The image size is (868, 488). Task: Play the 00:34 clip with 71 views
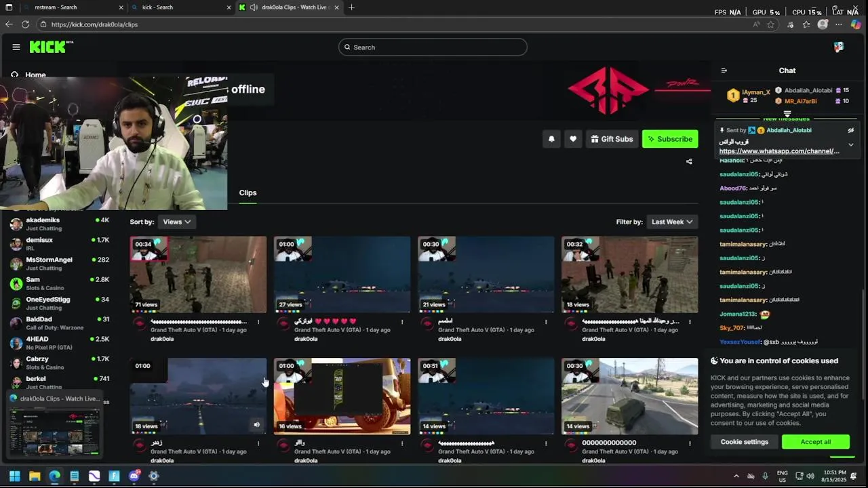pos(198,274)
